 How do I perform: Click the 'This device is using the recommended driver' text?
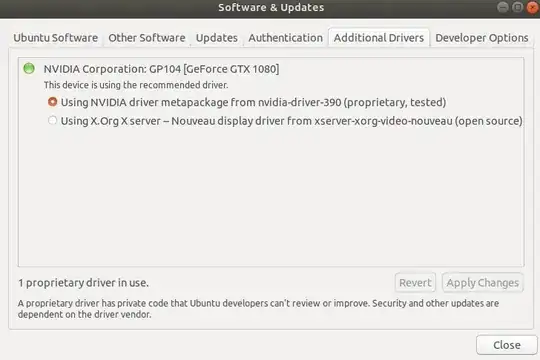(136, 85)
